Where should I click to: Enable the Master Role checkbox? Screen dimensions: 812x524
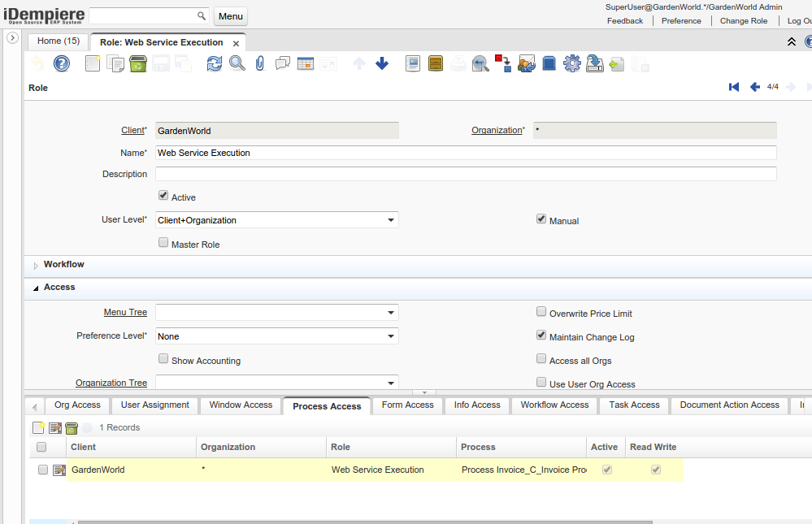pos(163,243)
